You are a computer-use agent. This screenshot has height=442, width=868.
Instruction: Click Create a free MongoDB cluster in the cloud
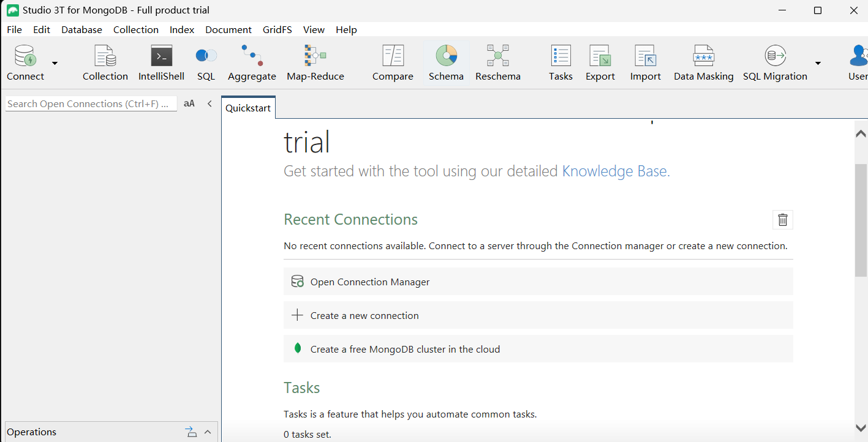point(538,349)
